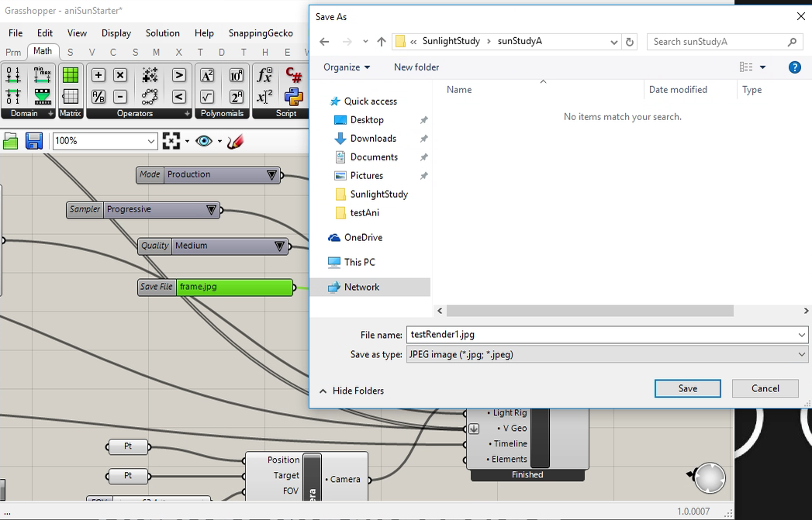Select the testAni folder in sidebar
This screenshot has width=812, height=520.
(365, 212)
